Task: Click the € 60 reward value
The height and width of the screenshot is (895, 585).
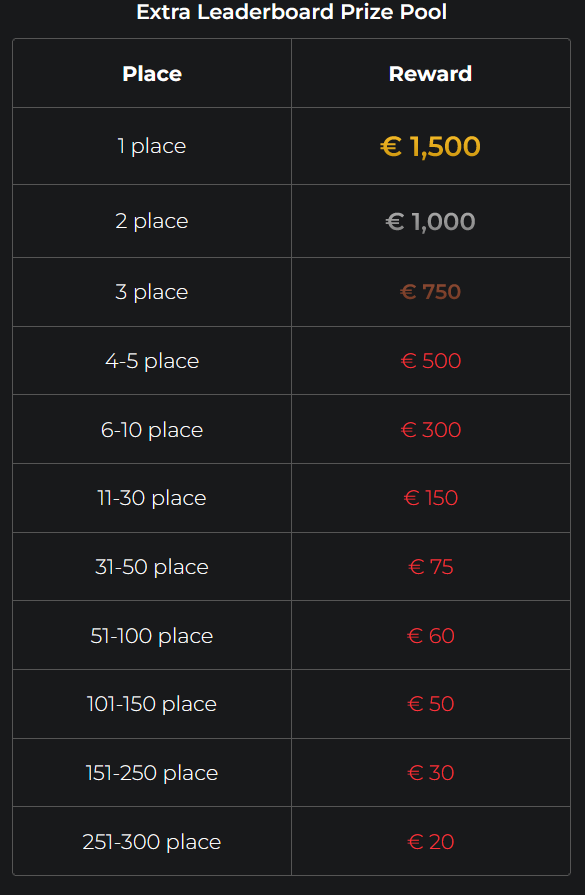Action: pos(430,635)
